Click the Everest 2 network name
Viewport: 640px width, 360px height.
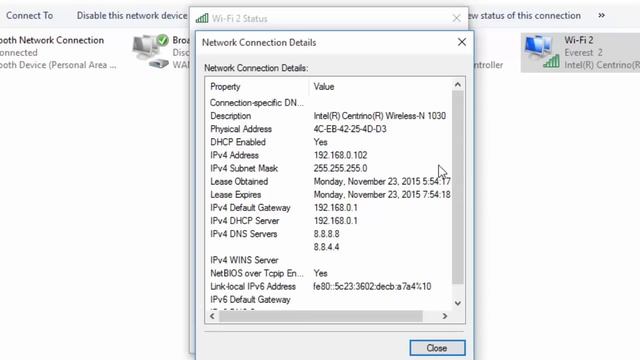(x=583, y=53)
